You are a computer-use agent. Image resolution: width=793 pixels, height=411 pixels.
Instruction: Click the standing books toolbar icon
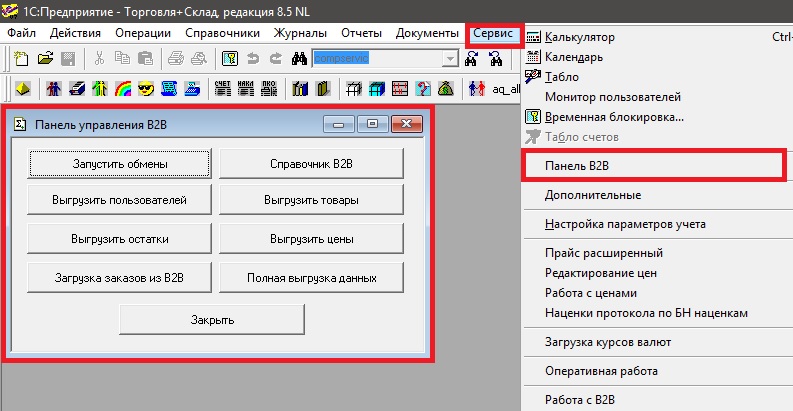coord(300,89)
